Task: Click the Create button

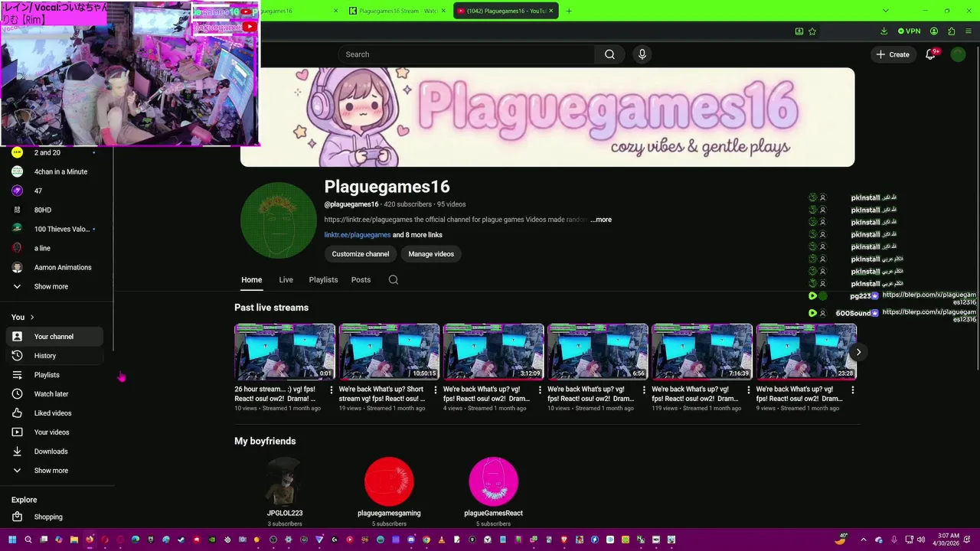Action: pos(893,54)
